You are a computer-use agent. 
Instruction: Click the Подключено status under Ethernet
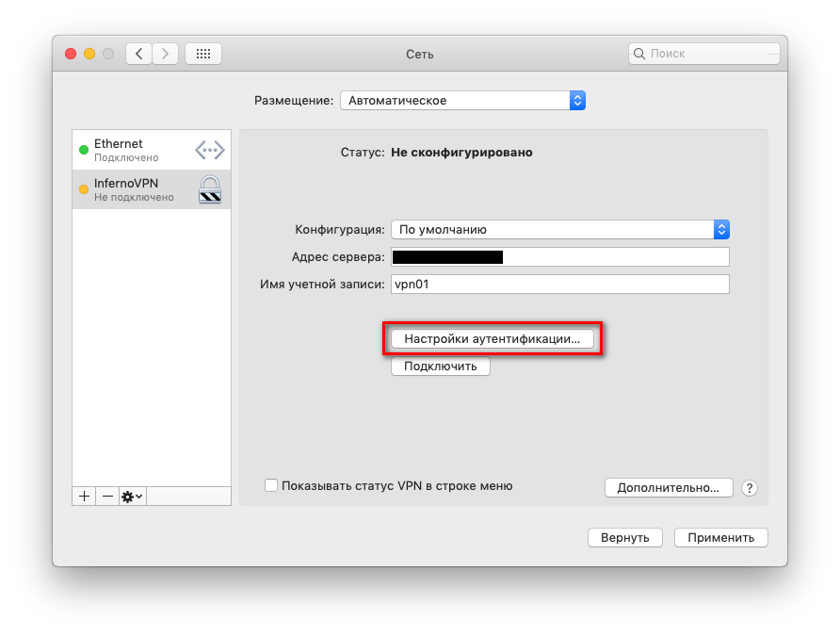[x=126, y=157]
